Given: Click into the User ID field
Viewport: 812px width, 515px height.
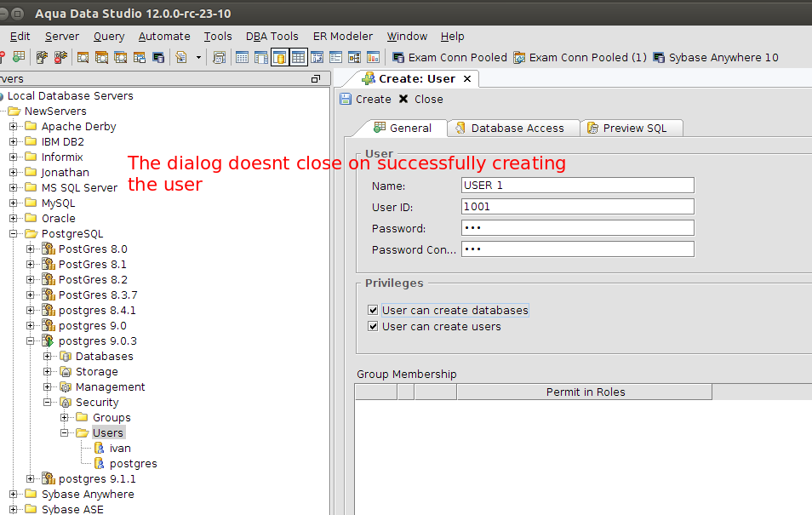Looking at the screenshot, I should click(577, 207).
